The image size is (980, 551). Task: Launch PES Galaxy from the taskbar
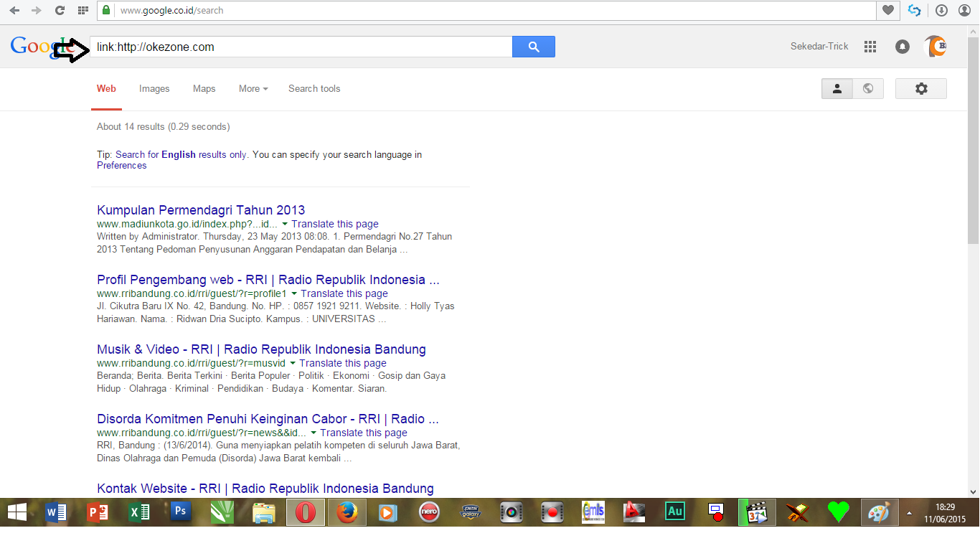[x=471, y=512]
